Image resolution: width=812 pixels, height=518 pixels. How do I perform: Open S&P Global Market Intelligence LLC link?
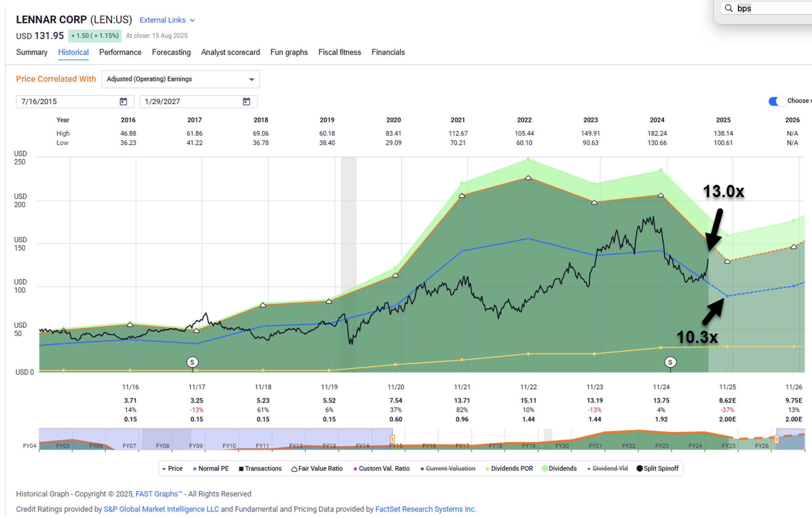coord(161,509)
